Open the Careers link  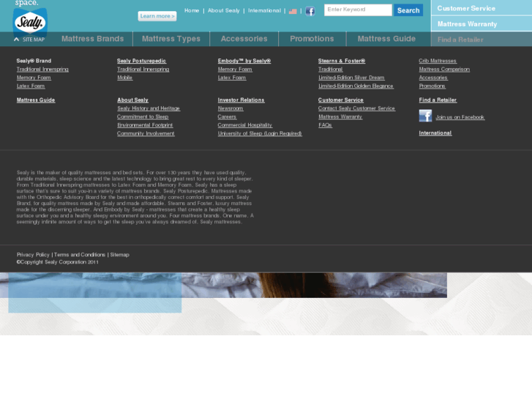227,117
